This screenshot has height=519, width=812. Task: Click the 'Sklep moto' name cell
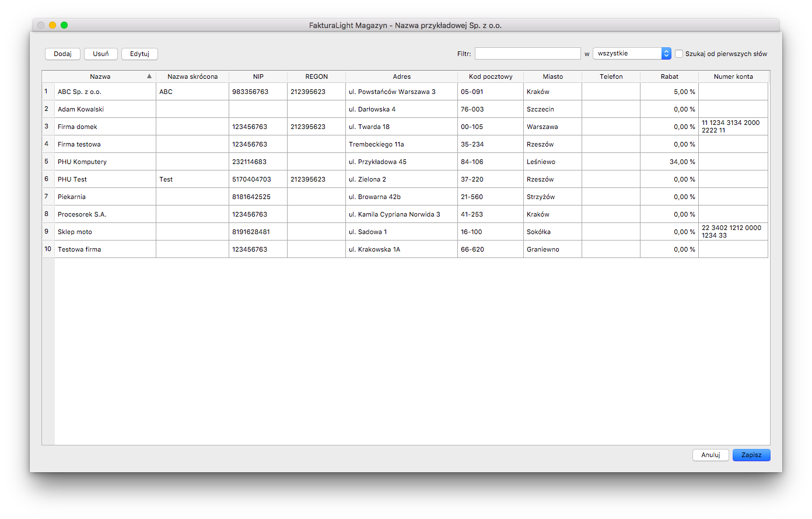pos(105,232)
